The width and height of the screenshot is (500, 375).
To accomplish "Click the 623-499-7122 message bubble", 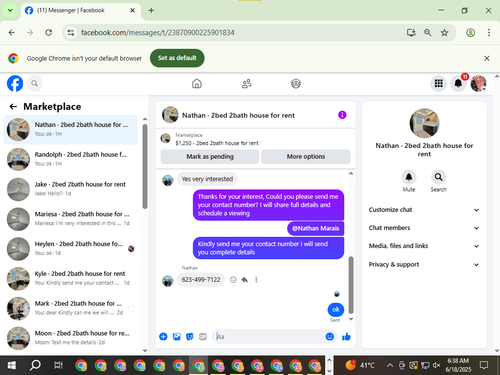I will (x=201, y=280).
